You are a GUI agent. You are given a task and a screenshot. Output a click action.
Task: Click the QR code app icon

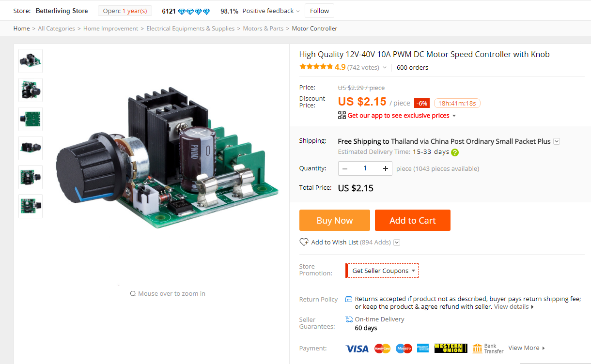(342, 115)
